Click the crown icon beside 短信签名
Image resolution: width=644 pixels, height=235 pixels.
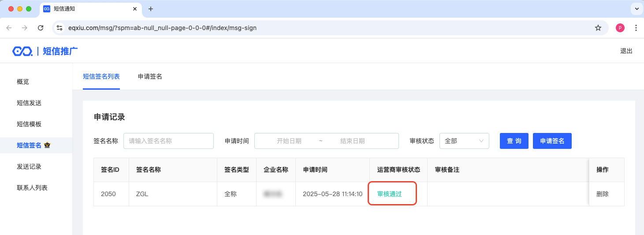[47, 145]
